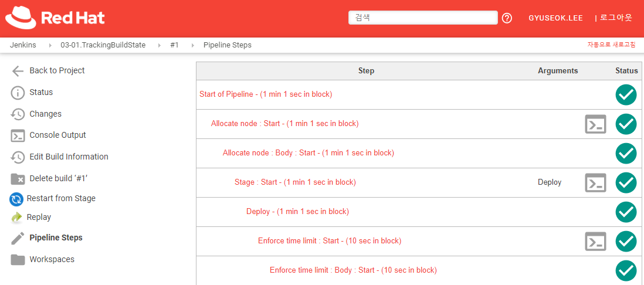Click the 검색 search input field

pyautogui.click(x=422, y=18)
